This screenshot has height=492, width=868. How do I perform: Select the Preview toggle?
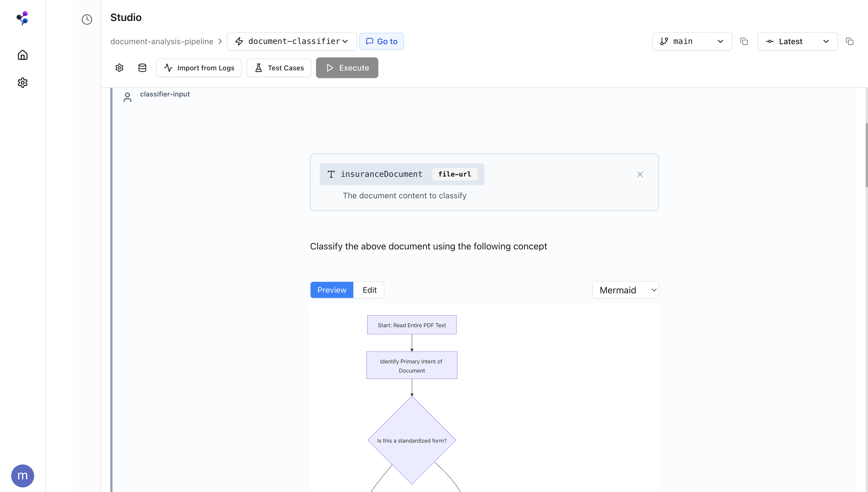(x=332, y=290)
